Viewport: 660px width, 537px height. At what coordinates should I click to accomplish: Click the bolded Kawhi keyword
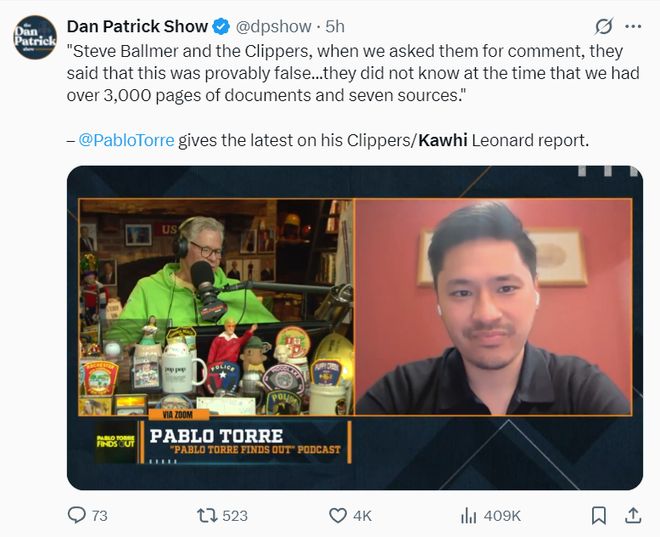click(x=443, y=140)
